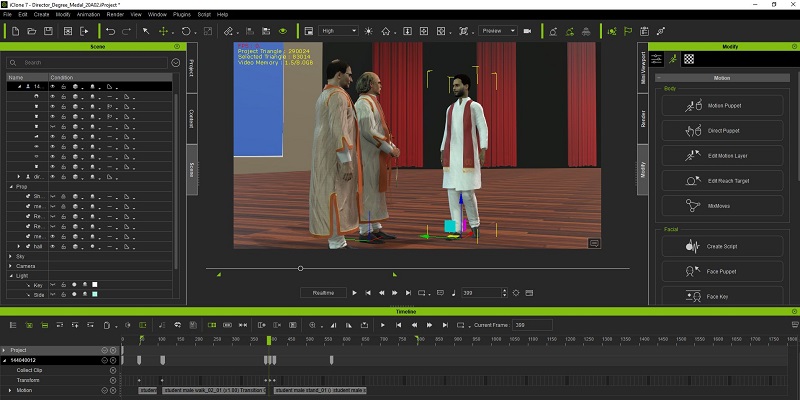
Task: Click the Save project icon
Action: pos(47,31)
